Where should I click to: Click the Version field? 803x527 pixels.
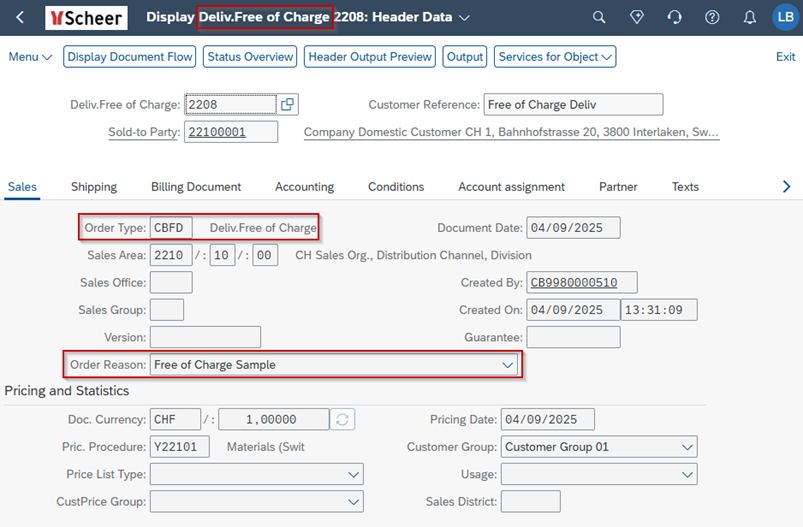pos(205,338)
